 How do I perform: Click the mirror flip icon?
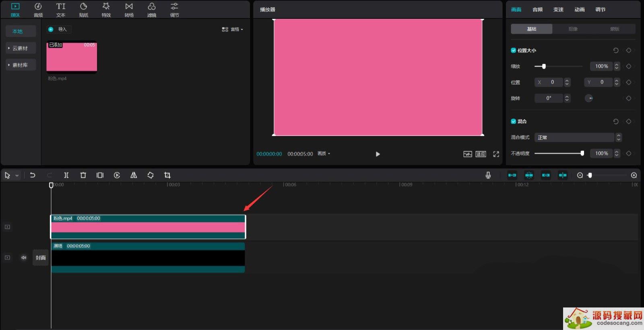point(134,175)
